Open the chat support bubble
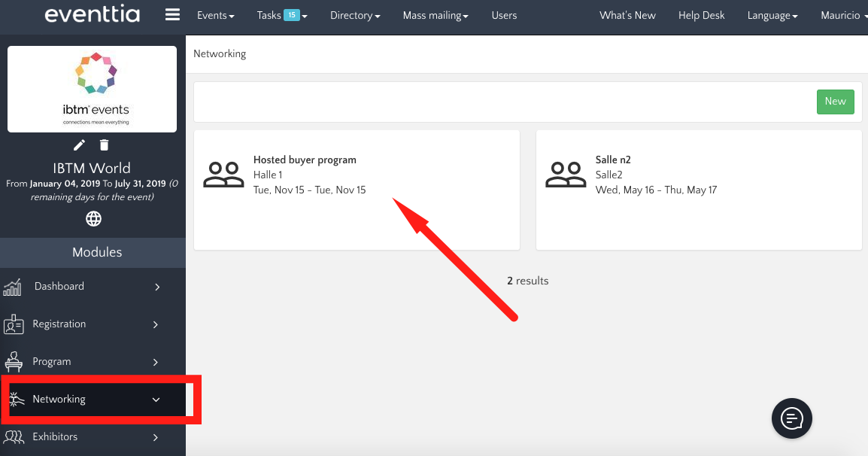 [x=792, y=417]
